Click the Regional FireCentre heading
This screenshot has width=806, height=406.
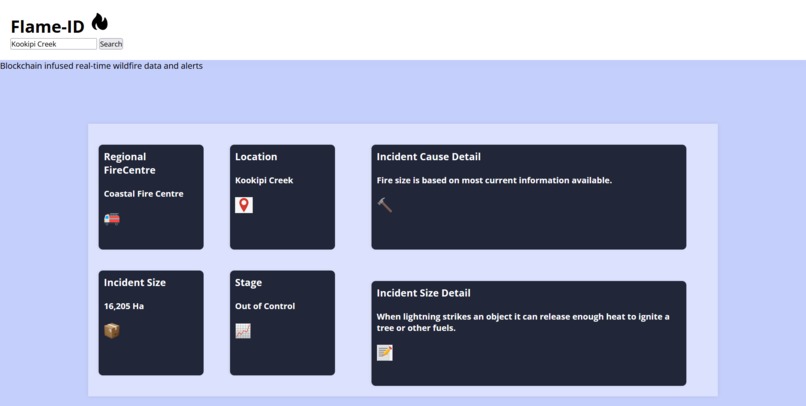pyautogui.click(x=129, y=163)
